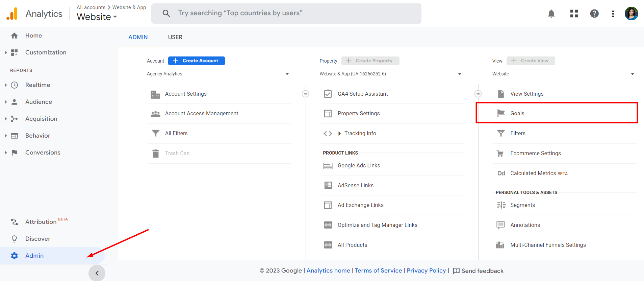644x281 pixels.
Task: Click the Audience person icon
Action: pos(14,102)
